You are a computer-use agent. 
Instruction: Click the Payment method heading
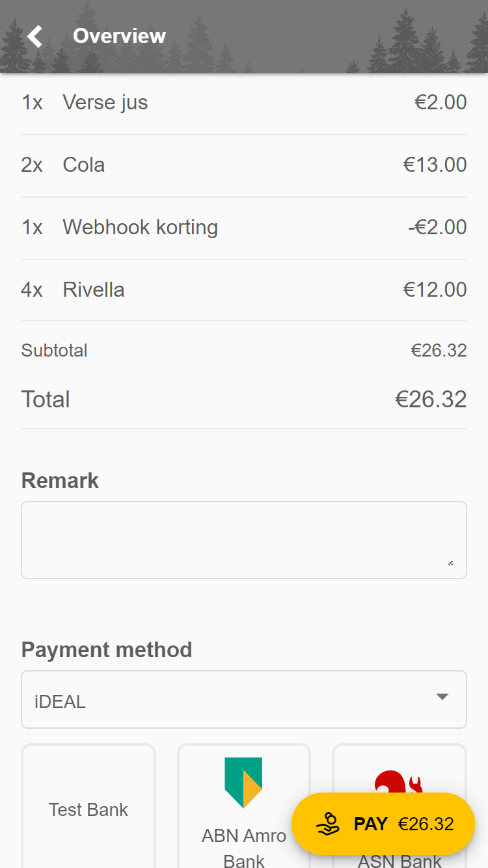107,650
